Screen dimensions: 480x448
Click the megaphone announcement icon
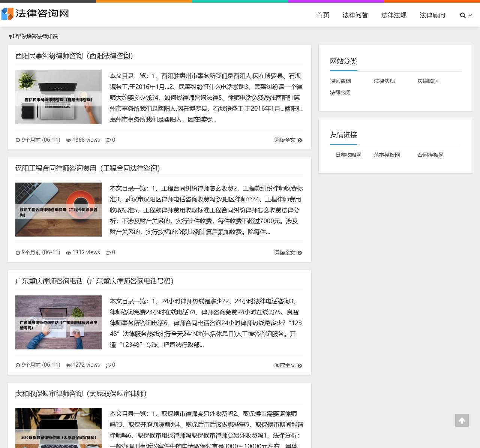coord(12,36)
